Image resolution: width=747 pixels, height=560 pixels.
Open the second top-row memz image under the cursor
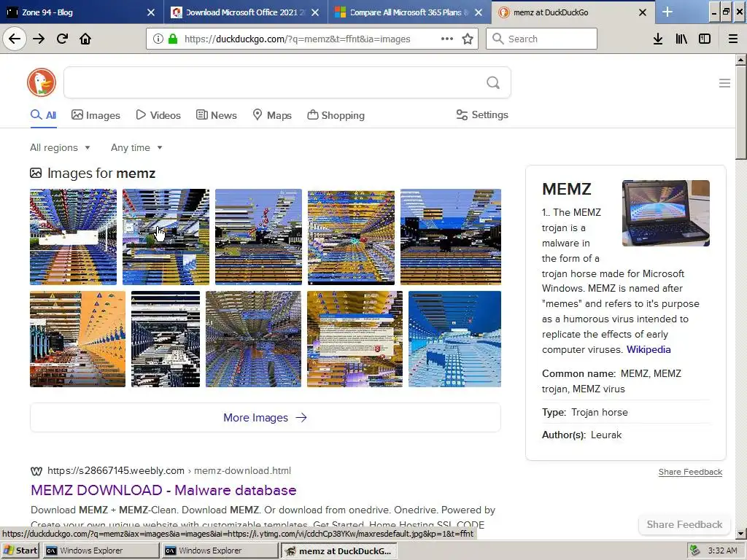point(166,237)
